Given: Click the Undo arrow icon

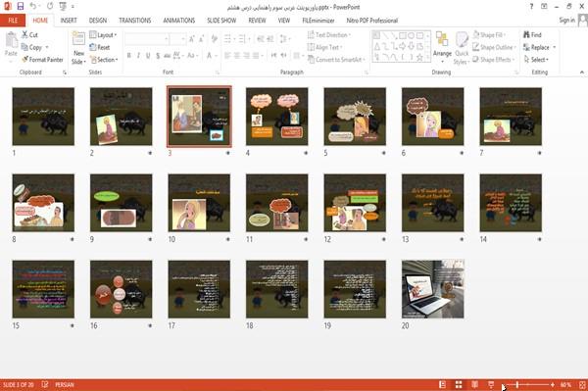Looking at the screenshot, I should coord(33,7).
